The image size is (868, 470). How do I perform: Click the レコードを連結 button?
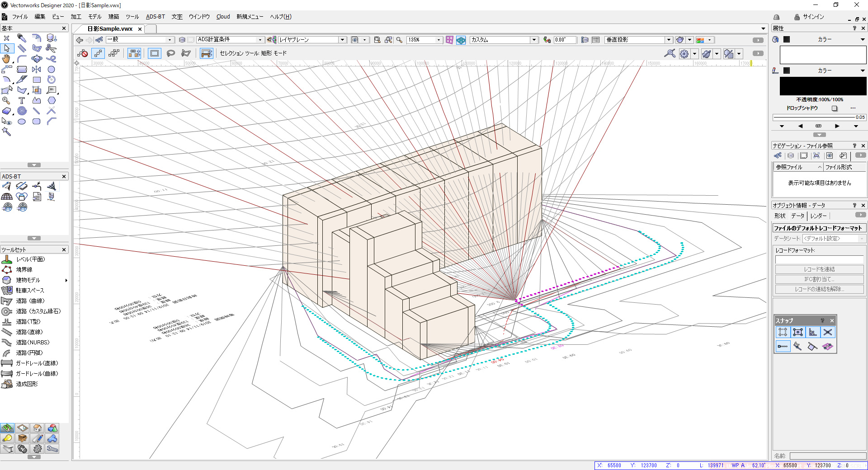pyautogui.click(x=819, y=269)
